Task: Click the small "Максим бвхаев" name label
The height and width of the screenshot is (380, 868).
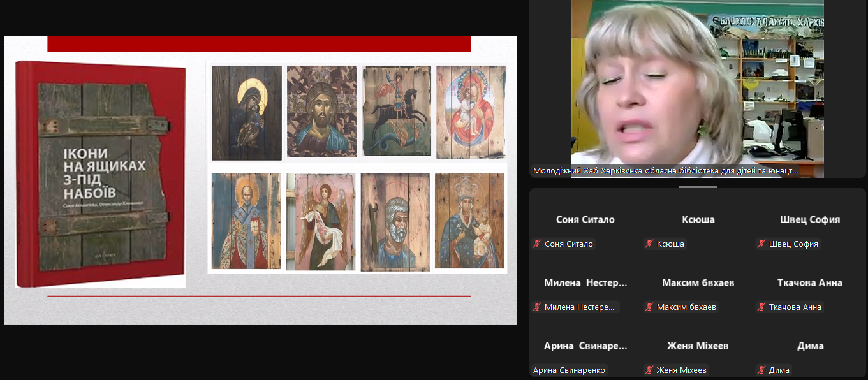Action: point(686,307)
